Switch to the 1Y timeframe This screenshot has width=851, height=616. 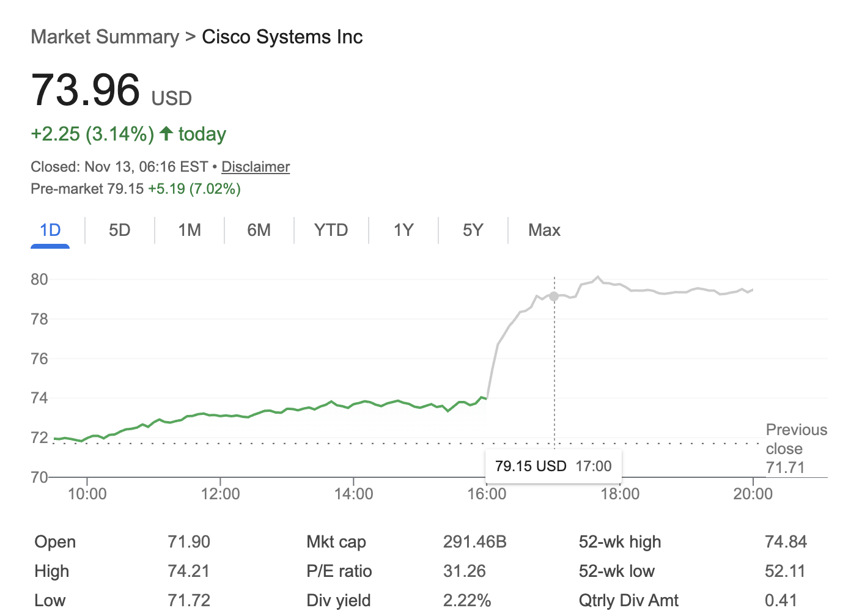tap(403, 230)
